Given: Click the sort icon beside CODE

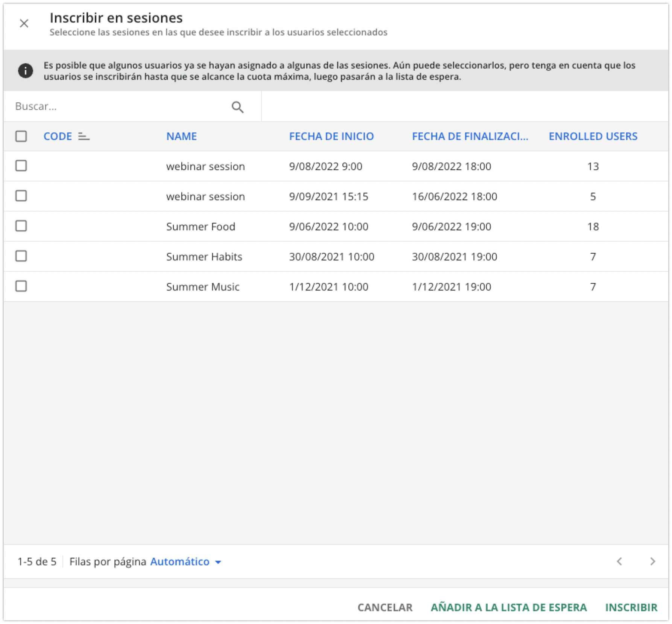Looking at the screenshot, I should click(84, 137).
